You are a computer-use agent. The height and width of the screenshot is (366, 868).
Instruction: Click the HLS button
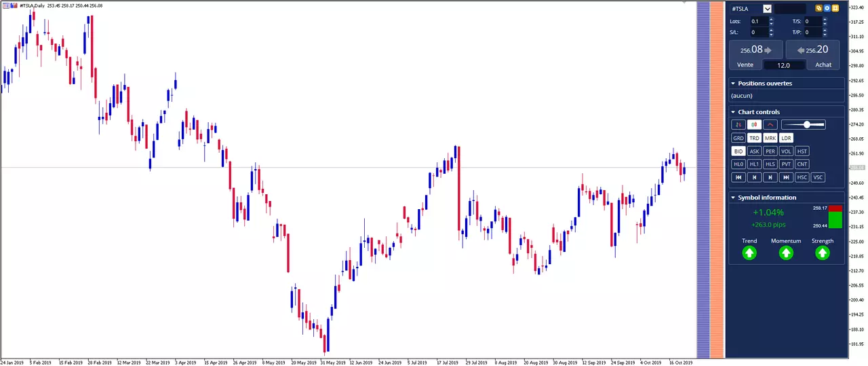(x=770, y=164)
